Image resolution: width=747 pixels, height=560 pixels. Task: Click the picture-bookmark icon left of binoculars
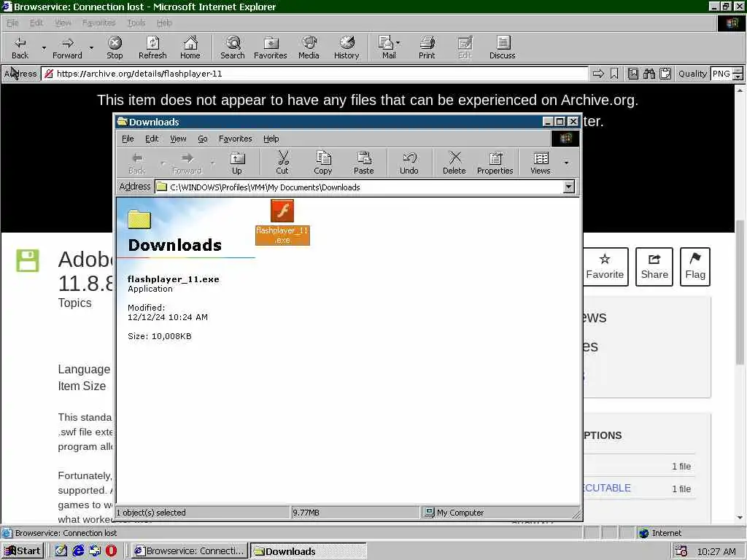[632, 74]
